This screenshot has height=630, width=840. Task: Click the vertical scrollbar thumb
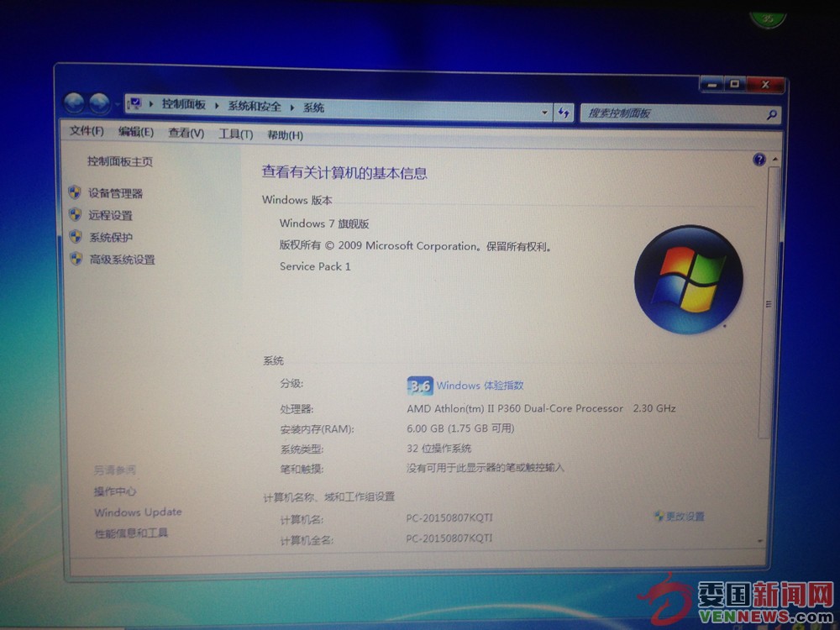(767, 302)
